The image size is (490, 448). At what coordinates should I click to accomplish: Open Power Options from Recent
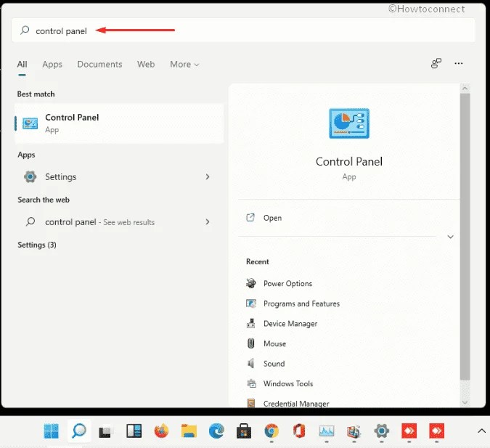[x=287, y=284]
